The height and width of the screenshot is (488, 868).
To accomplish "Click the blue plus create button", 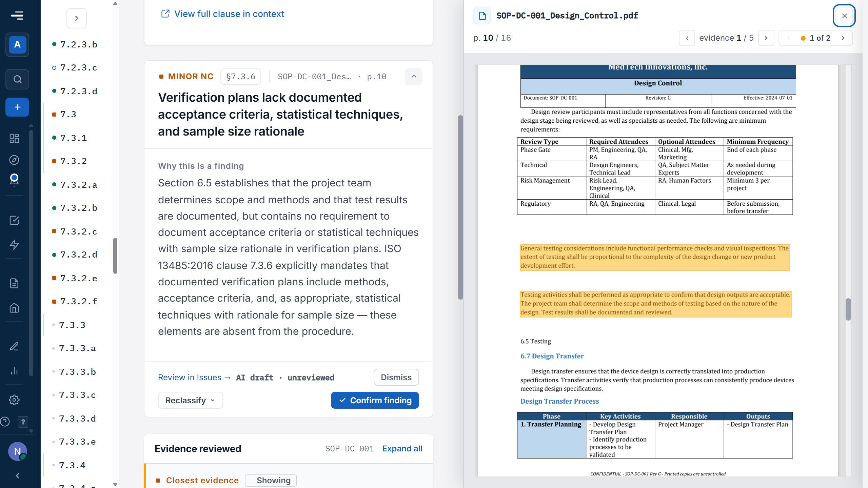I will [17, 107].
